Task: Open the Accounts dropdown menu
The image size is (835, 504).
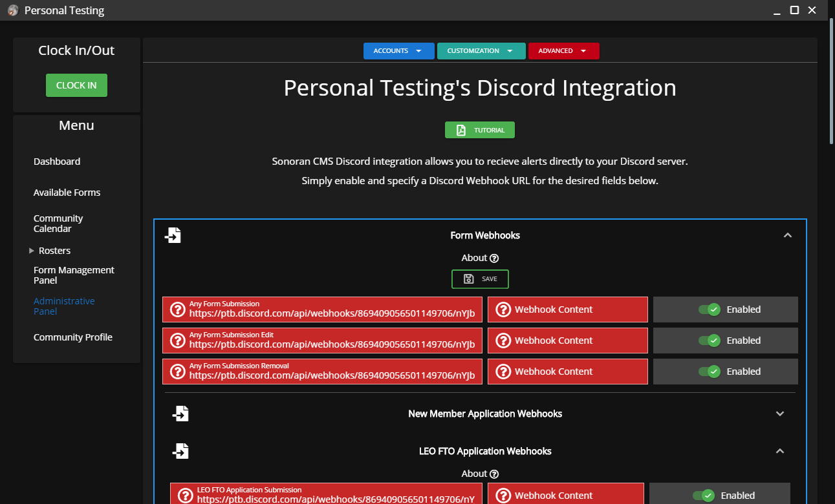Action: point(399,51)
